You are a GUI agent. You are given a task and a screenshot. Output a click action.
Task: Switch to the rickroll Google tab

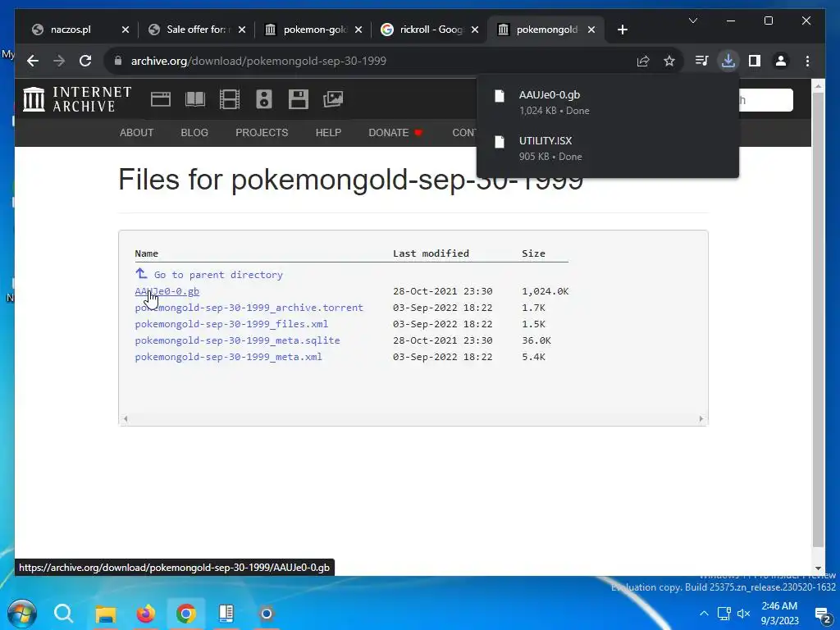[431, 30]
